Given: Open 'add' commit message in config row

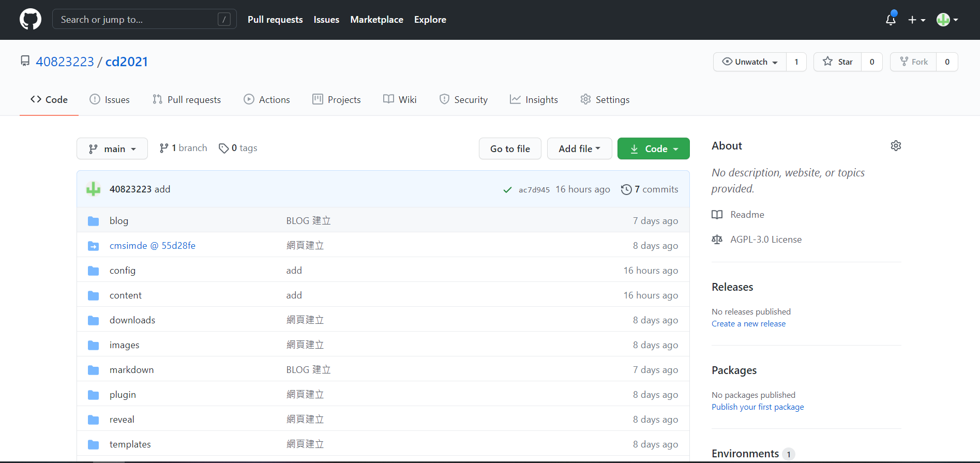Looking at the screenshot, I should tap(294, 271).
